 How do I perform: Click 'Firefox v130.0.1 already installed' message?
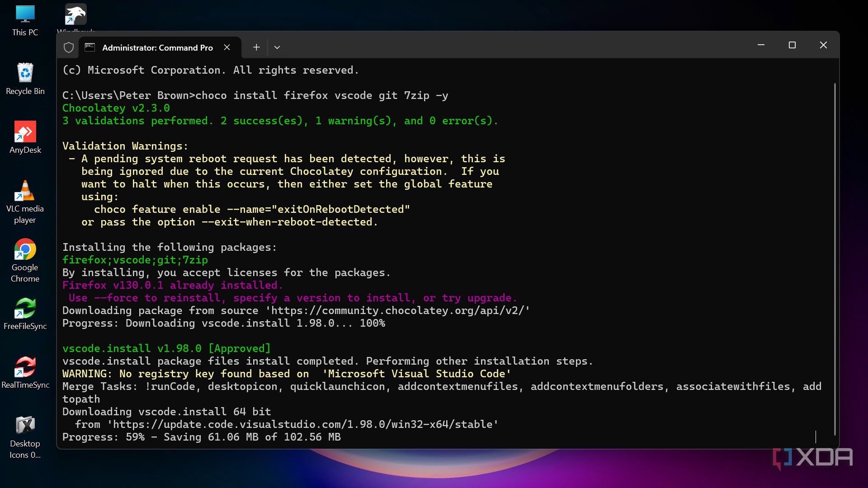tap(173, 286)
